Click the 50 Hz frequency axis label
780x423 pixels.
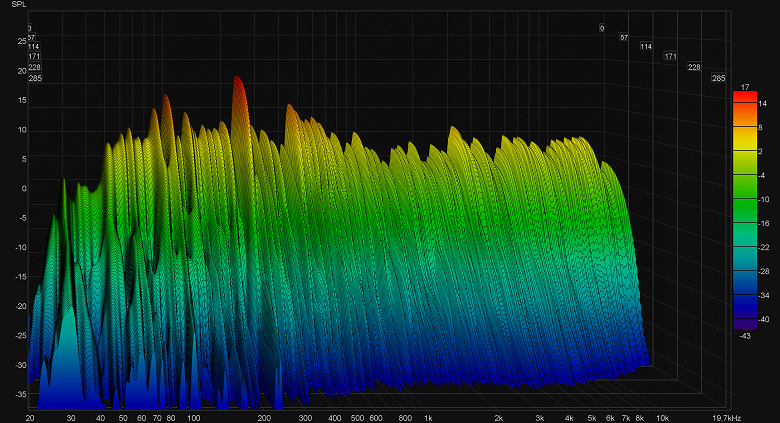[123, 418]
